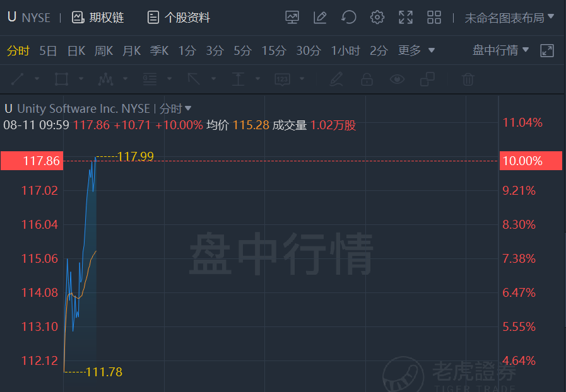
Task: Select the 2分 interval
Action: [x=379, y=50]
